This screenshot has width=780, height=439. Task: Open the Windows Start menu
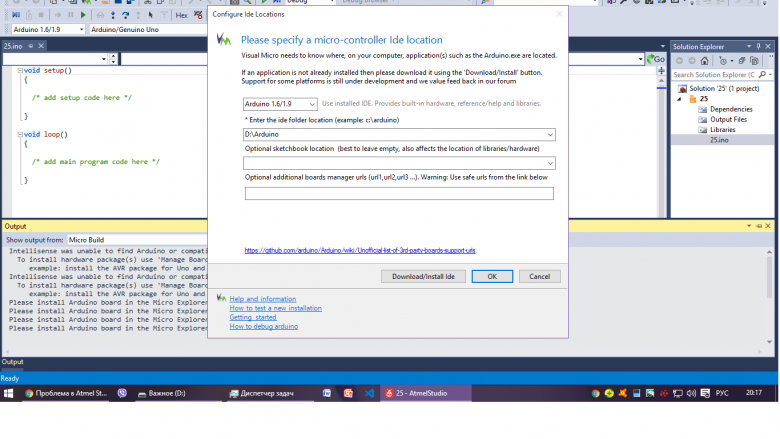point(8,393)
